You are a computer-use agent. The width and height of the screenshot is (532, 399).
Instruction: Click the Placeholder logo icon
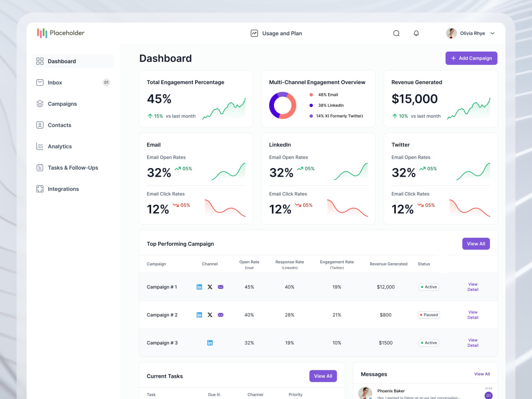tap(42, 33)
